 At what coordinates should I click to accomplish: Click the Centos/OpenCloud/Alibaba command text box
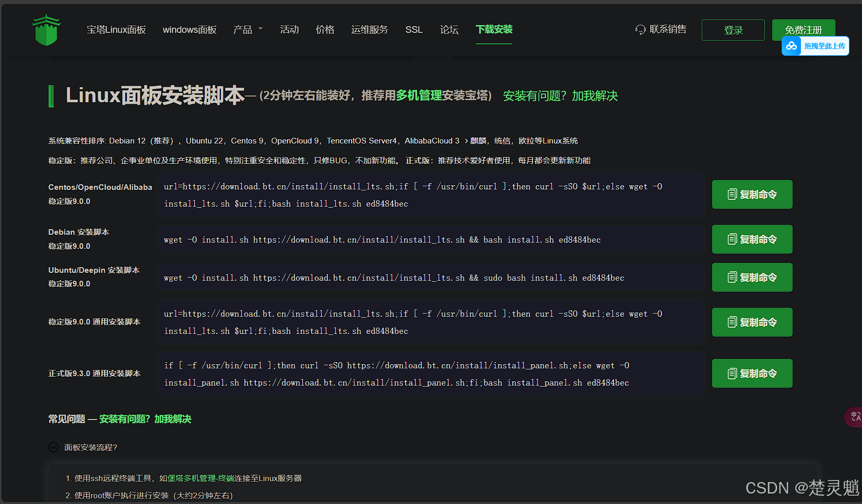click(x=431, y=195)
